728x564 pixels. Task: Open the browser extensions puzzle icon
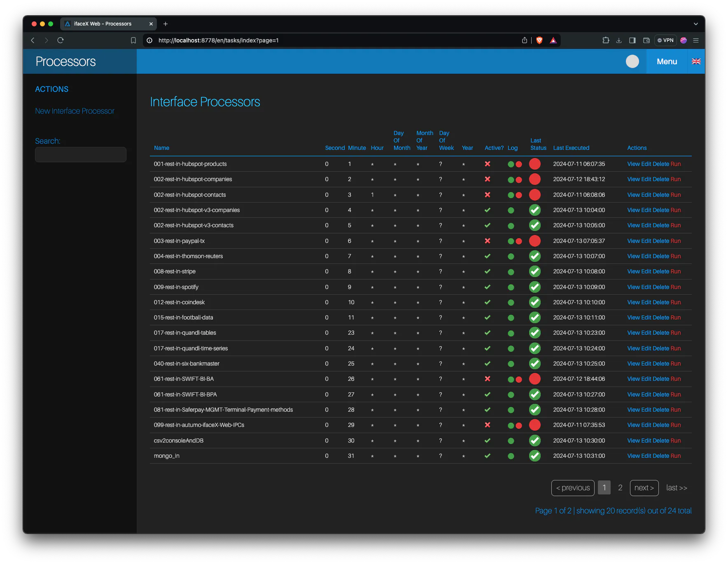pyautogui.click(x=606, y=40)
